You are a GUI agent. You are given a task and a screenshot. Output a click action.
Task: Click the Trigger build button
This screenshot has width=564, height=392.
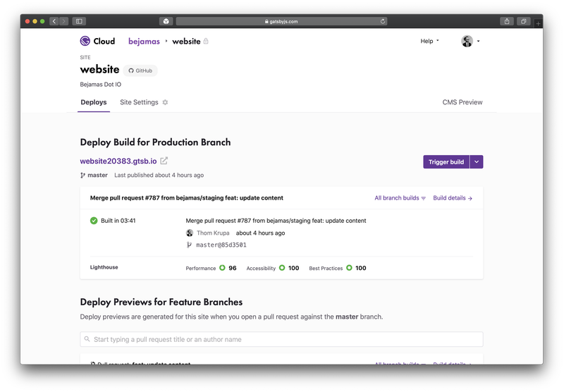(446, 162)
